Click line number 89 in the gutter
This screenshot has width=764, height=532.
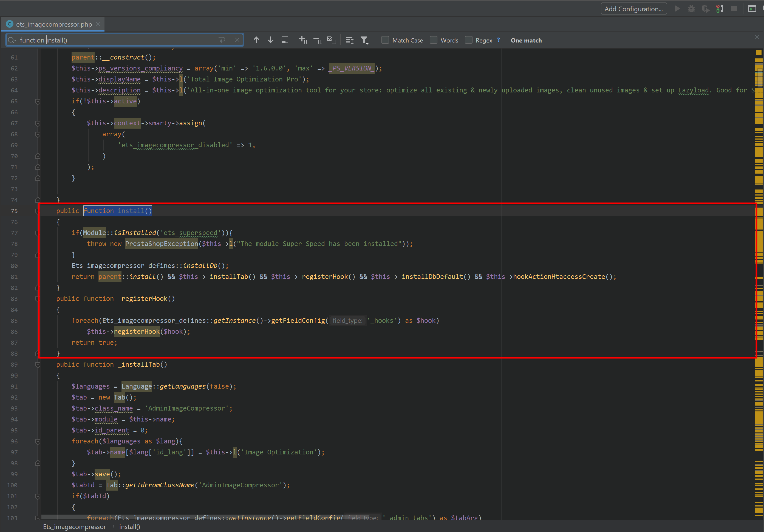pyautogui.click(x=14, y=365)
